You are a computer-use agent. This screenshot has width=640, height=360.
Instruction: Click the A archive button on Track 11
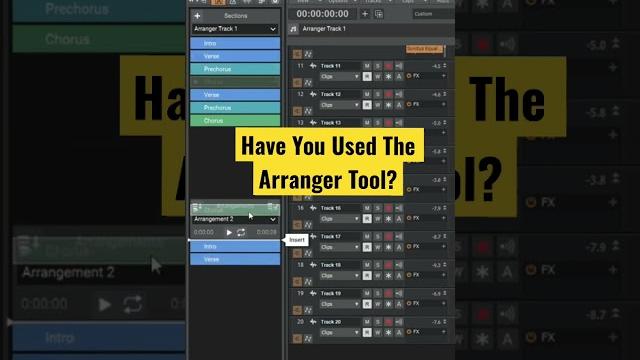[x=399, y=77]
